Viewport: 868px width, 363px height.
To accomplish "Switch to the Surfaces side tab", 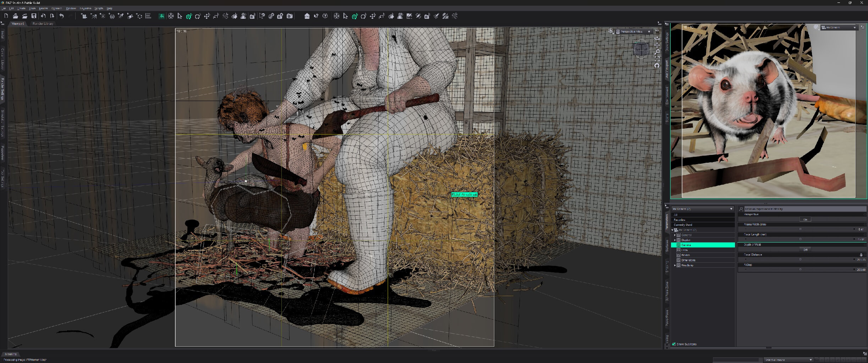I will [667, 245].
